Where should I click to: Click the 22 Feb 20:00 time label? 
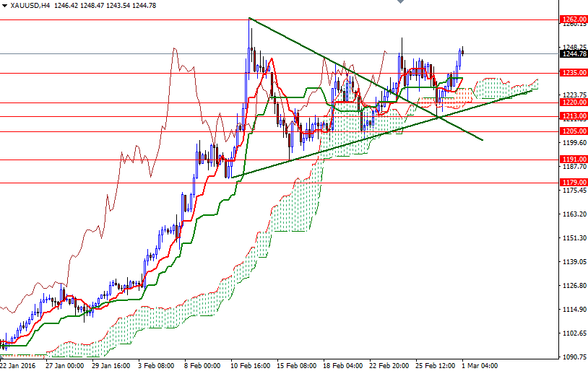(x=389, y=366)
